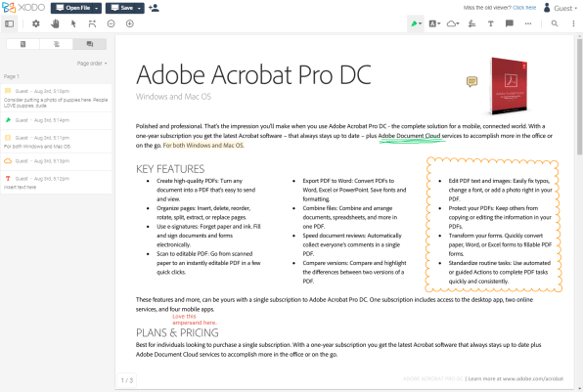
Task: Expand the Save dropdown arrow
Action: pyautogui.click(x=140, y=8)
